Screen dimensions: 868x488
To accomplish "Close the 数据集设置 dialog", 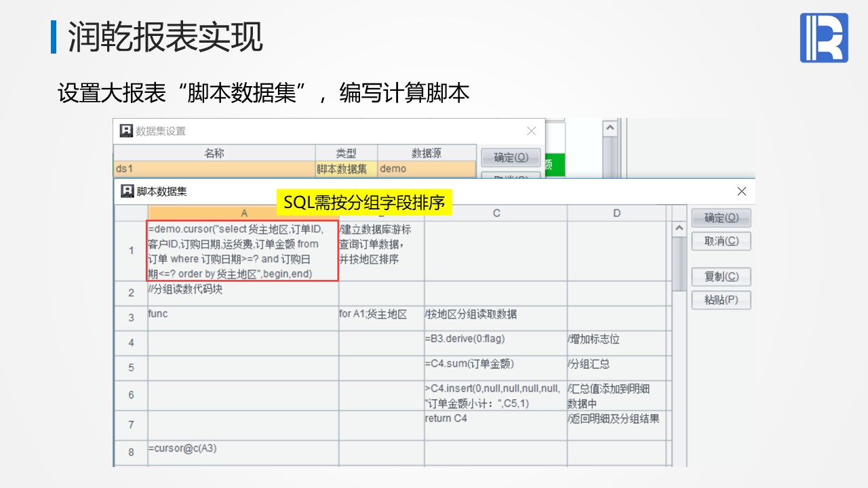I will [x=532, y=131].
